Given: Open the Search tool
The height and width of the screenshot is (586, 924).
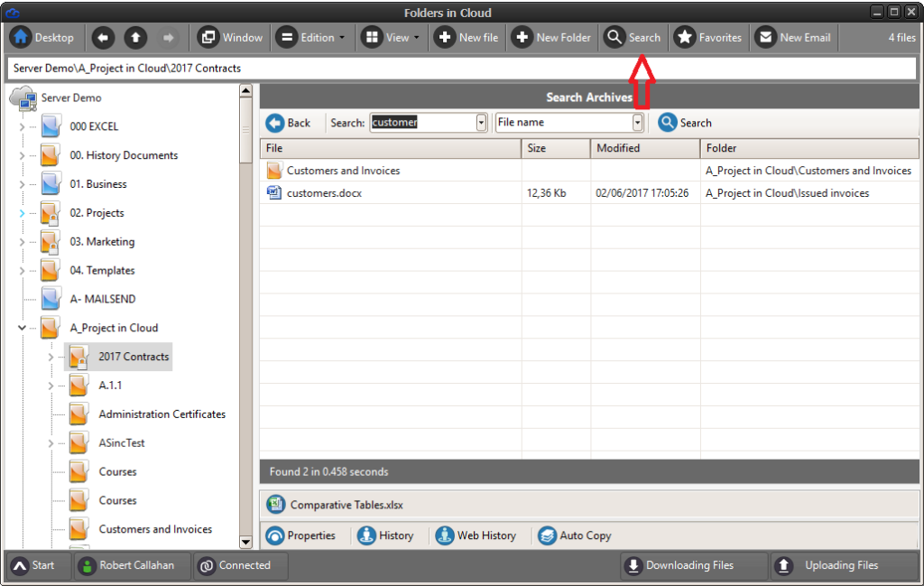Looking at the screenshot, I should pyautogui.click(x=633, y=37).
